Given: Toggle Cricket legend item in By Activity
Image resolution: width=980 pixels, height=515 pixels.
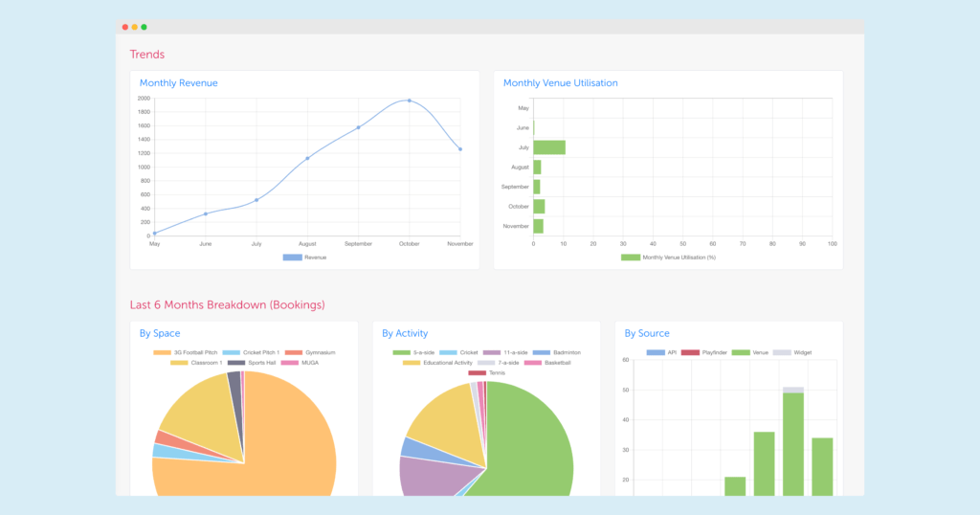Looking at the screenshot, I should pyautogui.click(x=458, y=352).
